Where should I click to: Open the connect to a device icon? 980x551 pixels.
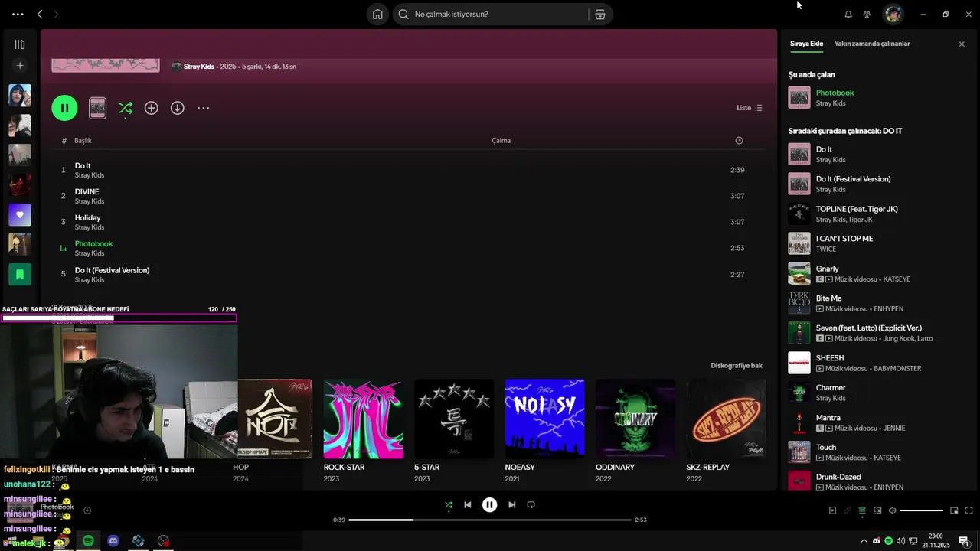877,510
